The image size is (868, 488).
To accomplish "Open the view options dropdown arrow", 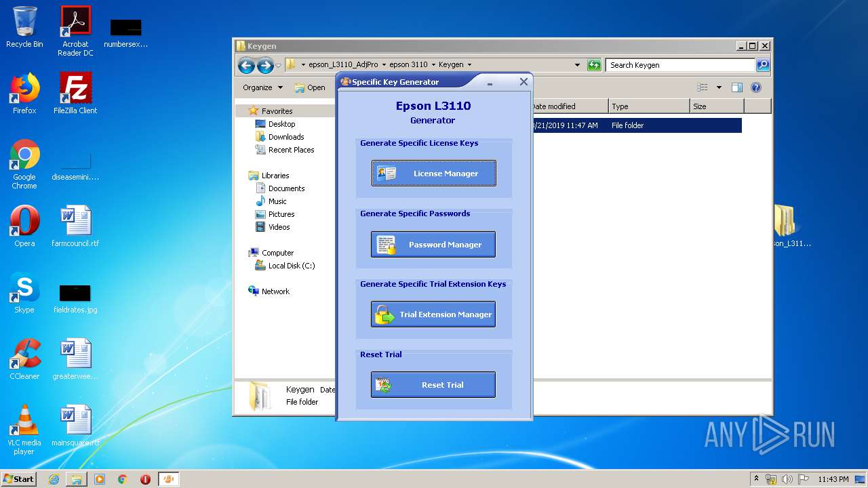I will 719,87.
